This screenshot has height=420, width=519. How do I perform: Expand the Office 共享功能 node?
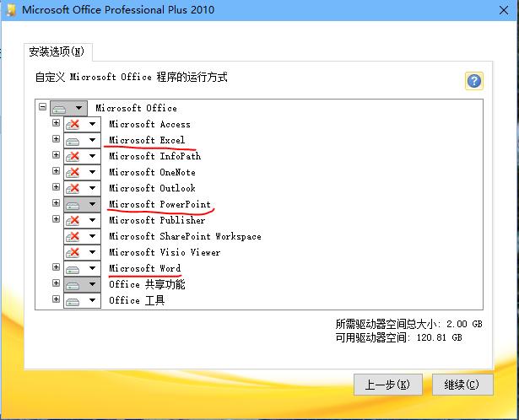click(56, 283)
